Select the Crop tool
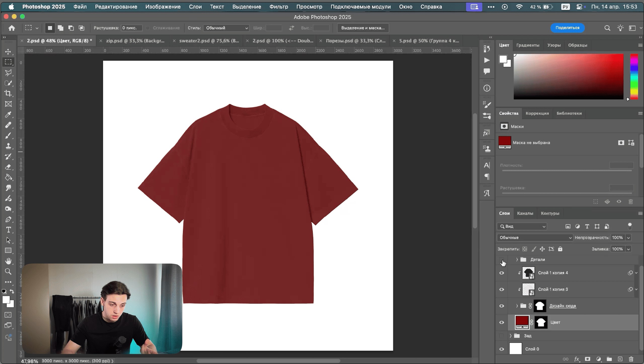Screen dimensions: 644x364 click(8, 93)
